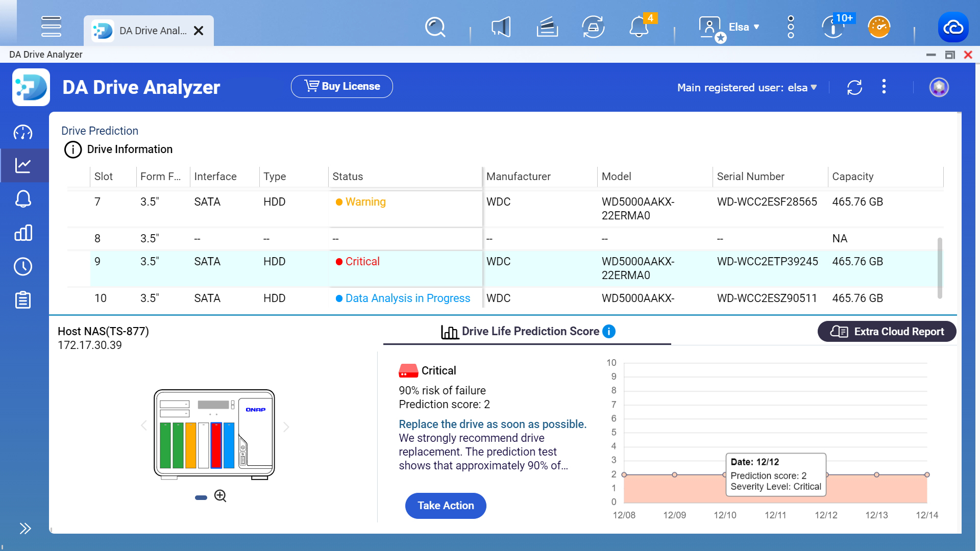Click the orange dashboard gauge icon in top bar

(879, 27)
